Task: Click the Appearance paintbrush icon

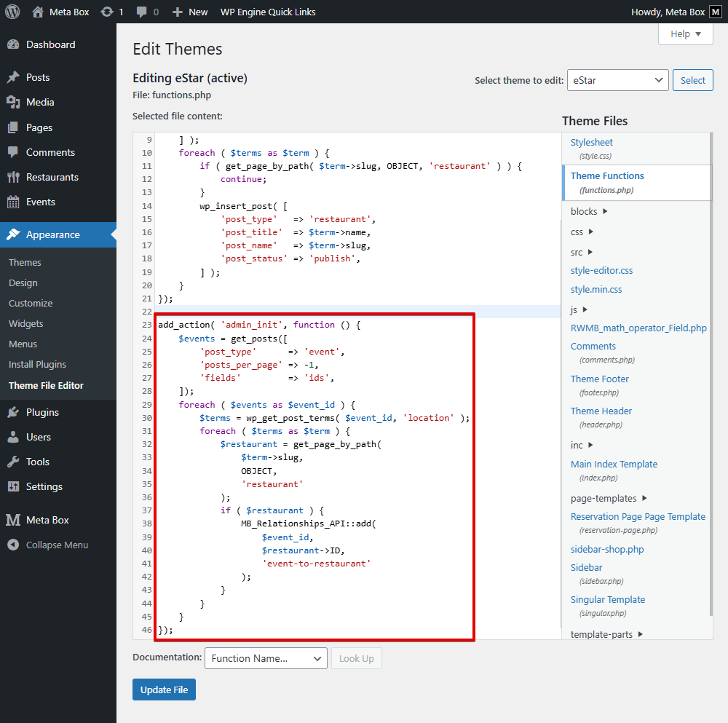Action: pos(13,234)
